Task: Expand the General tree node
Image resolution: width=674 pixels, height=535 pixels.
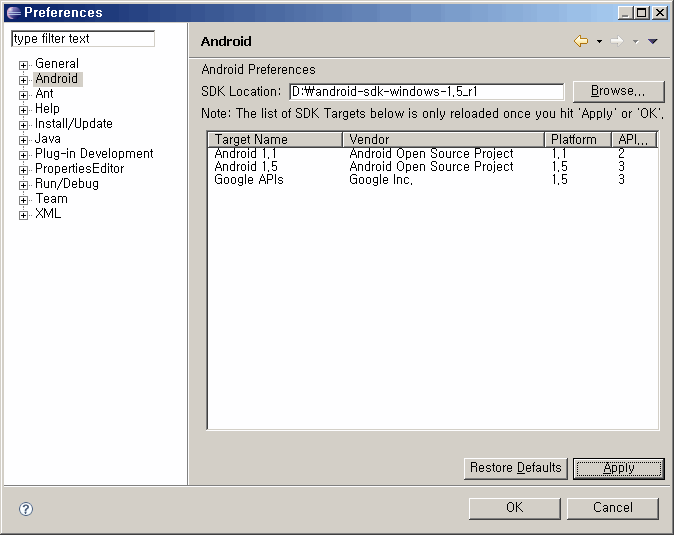Action: [23, 65]
